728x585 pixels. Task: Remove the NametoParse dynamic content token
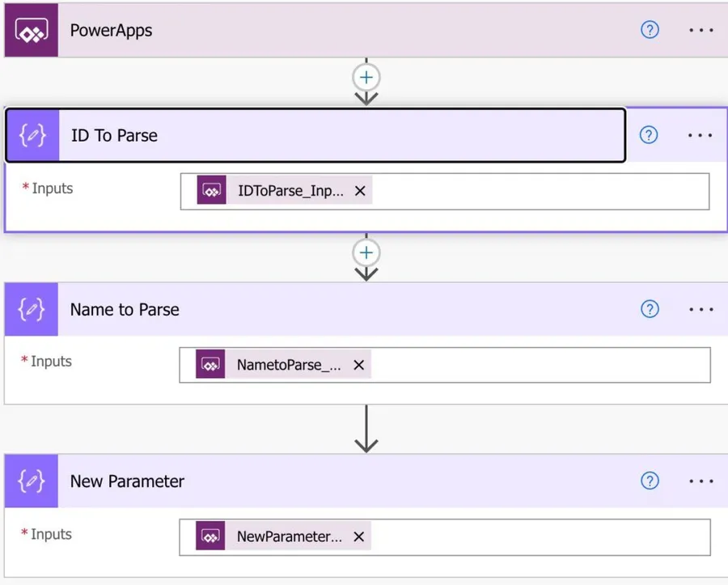[359, 365]
